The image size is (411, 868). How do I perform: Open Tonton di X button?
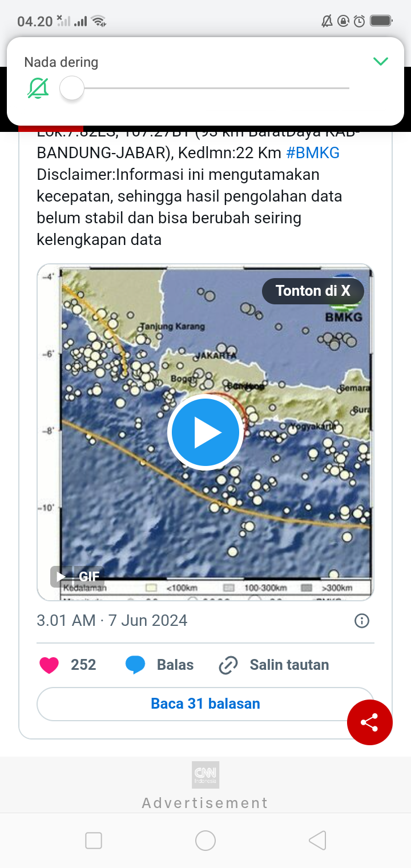(313, 291)
